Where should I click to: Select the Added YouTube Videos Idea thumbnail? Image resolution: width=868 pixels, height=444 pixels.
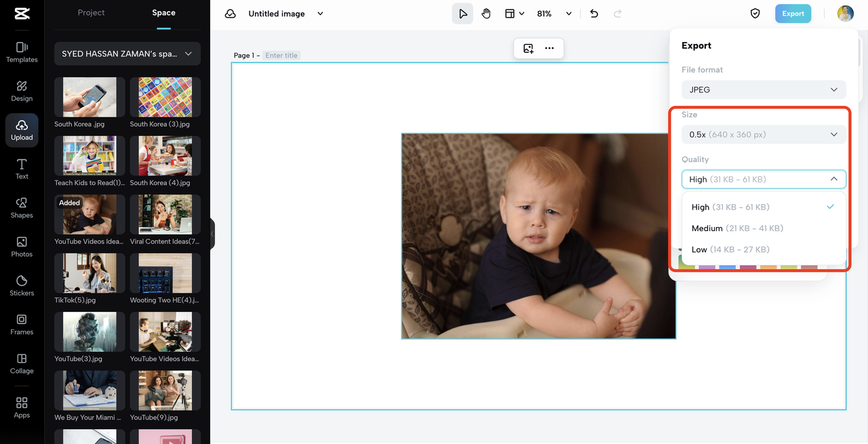point(90,214)
